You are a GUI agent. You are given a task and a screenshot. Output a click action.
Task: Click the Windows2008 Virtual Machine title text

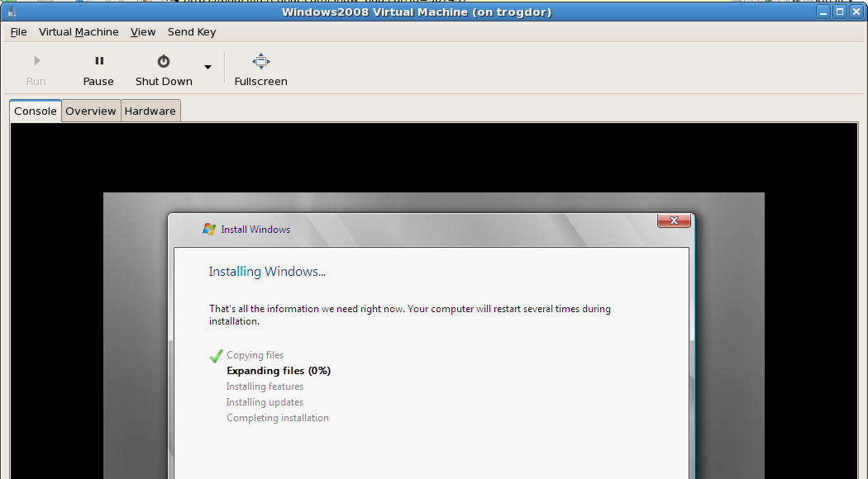[x=417, y=12]
